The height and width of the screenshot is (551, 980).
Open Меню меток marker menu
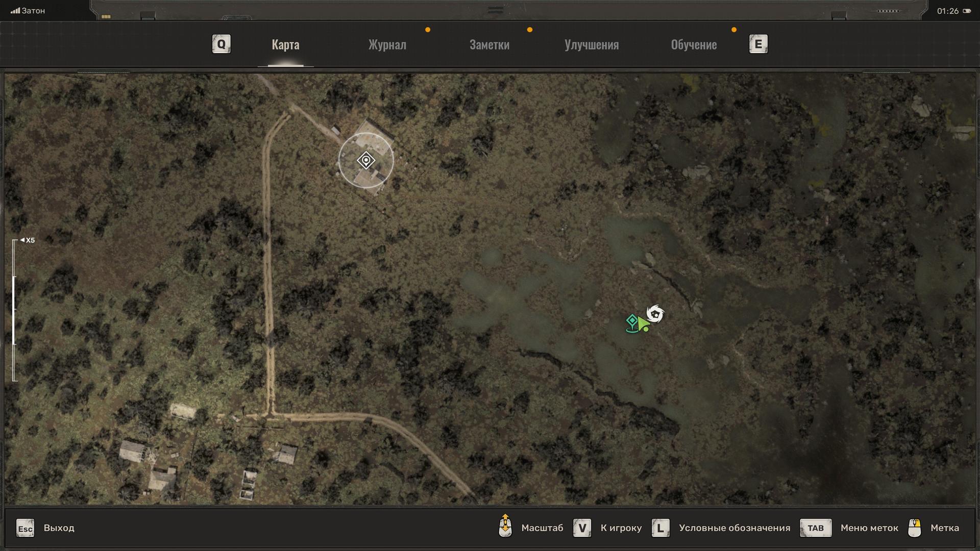point(869,528)
